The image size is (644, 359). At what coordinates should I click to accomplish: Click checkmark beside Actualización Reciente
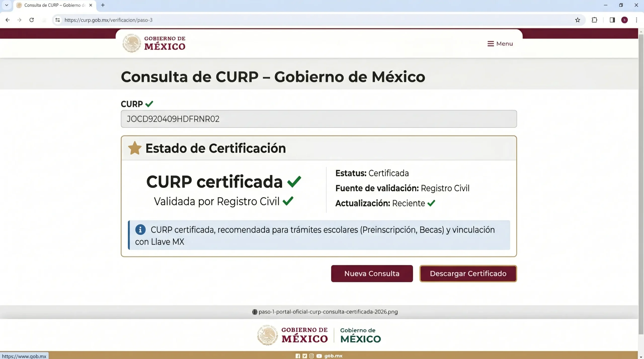[431, 203]
